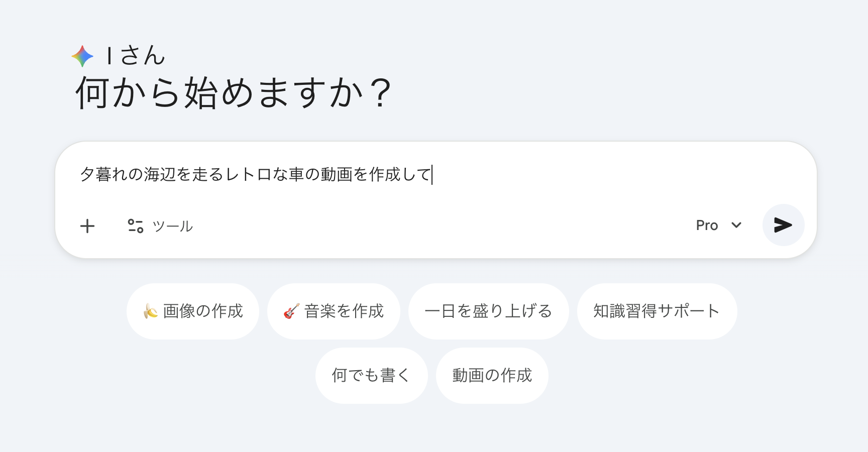Image resolution: width=868 pixels, height=452 pixels.
Task: Click the plus icon to add files
Action: coord(87,226)
